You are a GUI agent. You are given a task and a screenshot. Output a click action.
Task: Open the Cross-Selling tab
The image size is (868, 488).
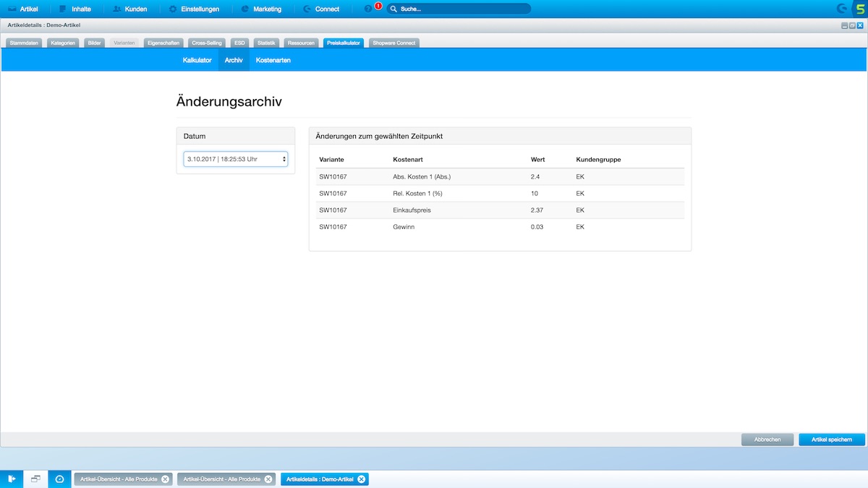(207, 43)
